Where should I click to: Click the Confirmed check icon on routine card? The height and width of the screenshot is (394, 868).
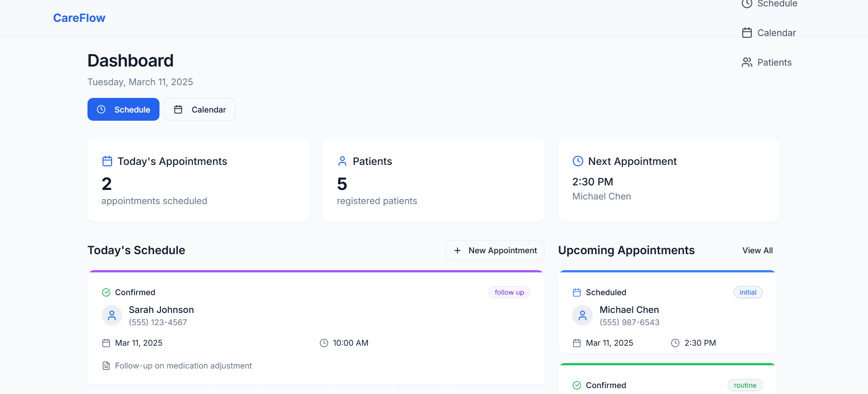pyautogui.click(x=577, y=385)
